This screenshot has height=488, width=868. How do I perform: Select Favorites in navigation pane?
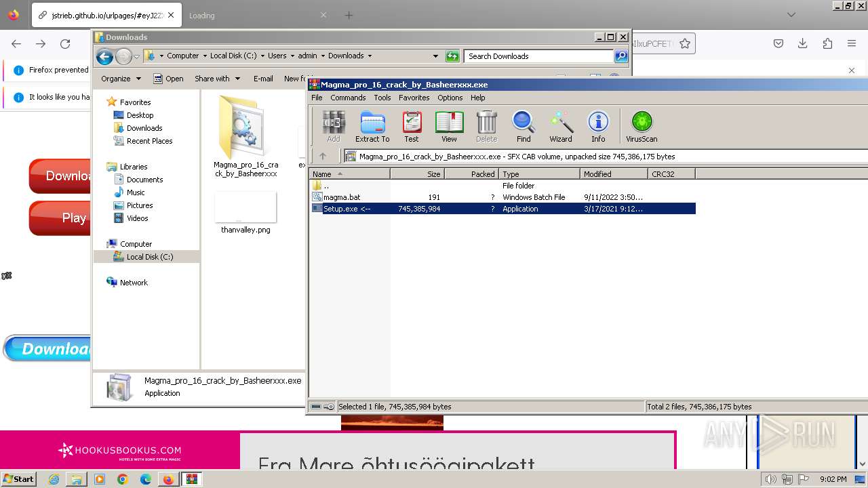click(x=129, y=102)
